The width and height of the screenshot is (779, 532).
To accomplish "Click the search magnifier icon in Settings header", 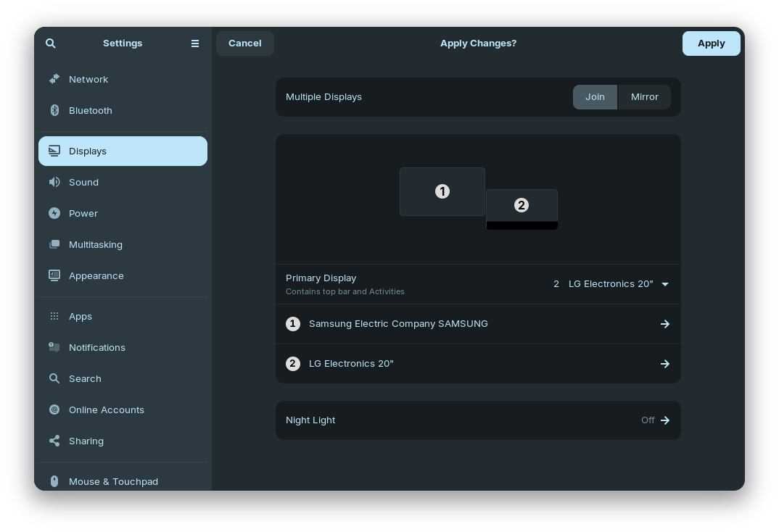I will point(51,43).
